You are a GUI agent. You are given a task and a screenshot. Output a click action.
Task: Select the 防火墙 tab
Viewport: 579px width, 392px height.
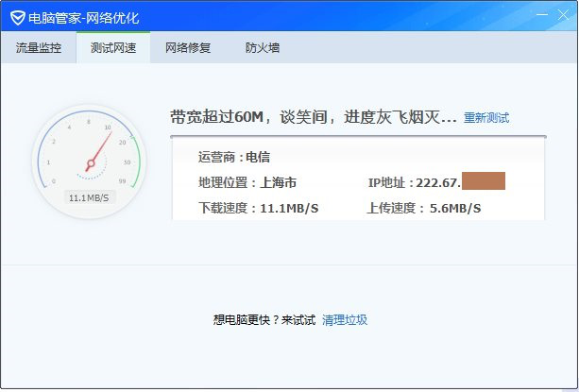coord(262,48)
